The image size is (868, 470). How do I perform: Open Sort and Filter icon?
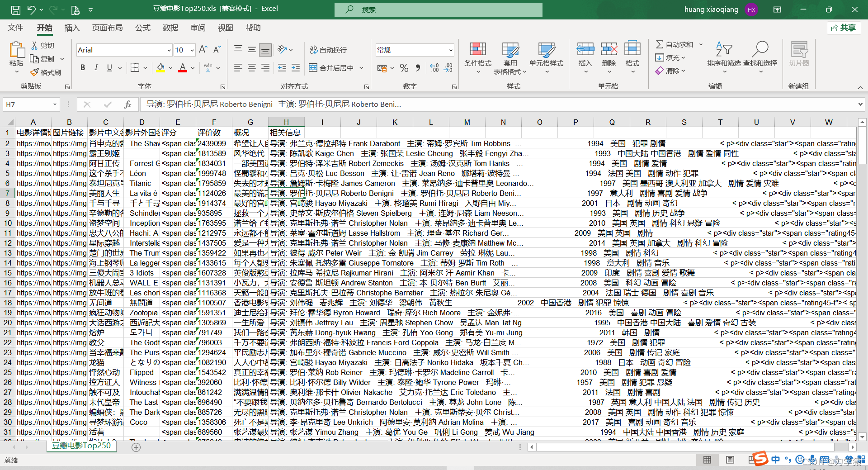tap(724, 49)
